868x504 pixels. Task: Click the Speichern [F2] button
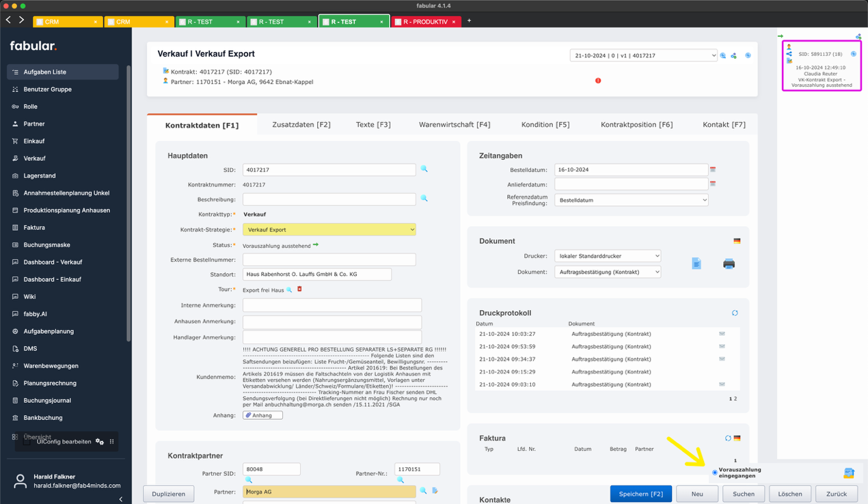pos(640,493)
